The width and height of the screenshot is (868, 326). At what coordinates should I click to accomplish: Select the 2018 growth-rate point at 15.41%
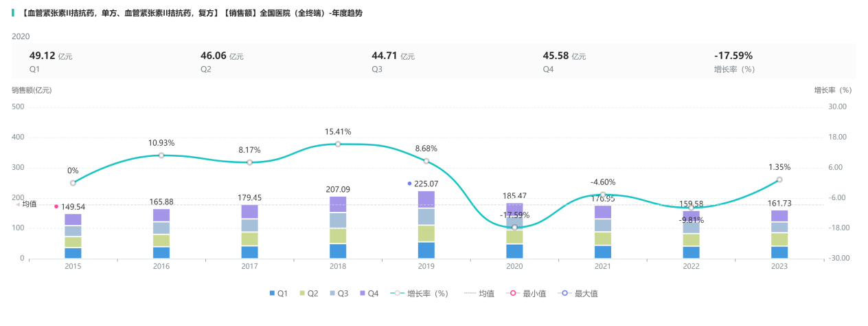click(x=338, y=144)
